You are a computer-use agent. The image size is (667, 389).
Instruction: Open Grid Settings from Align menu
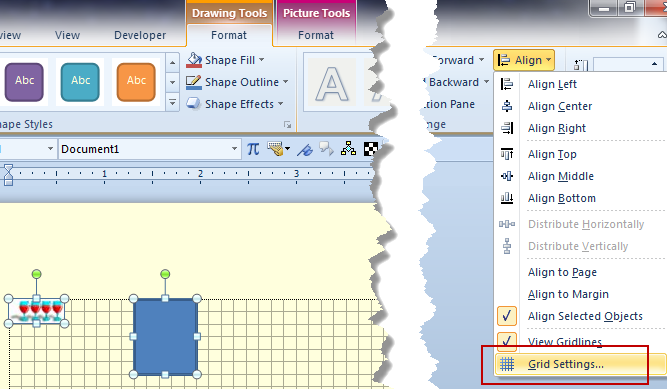point(581,364)
